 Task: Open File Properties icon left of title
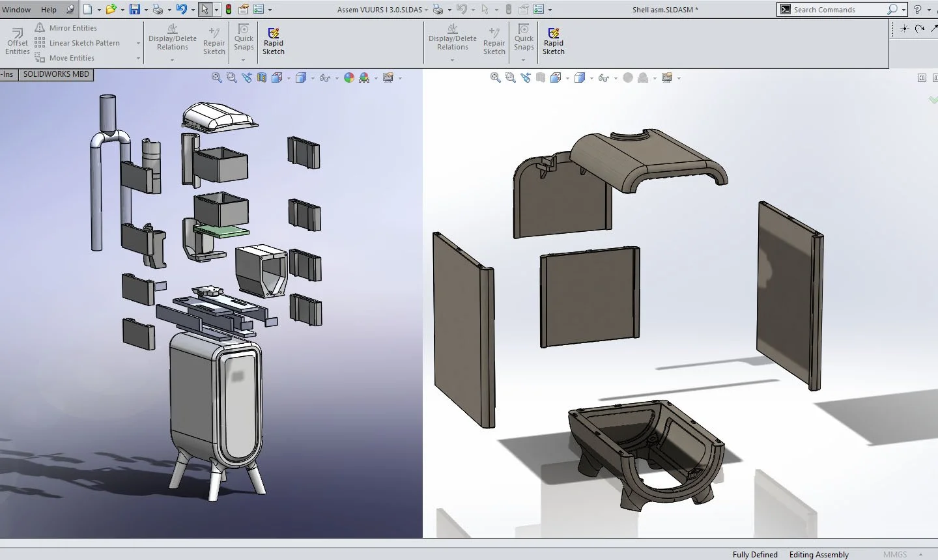point(244,9)
